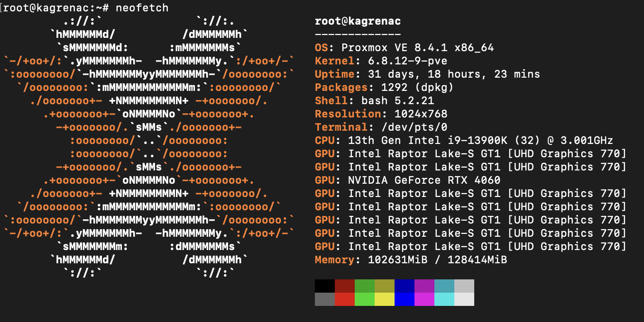Click the orange 'Packages' label
The image size is (644, 322).
(341, 88)
